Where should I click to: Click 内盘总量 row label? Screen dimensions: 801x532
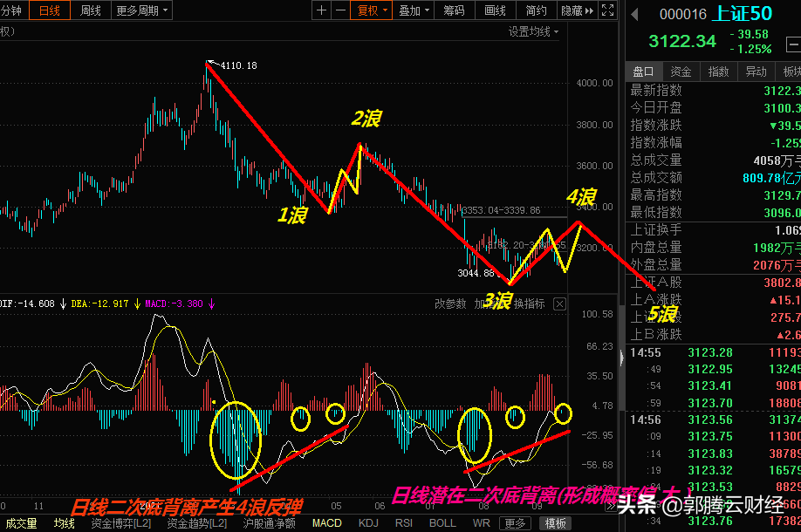pos(656,248)
